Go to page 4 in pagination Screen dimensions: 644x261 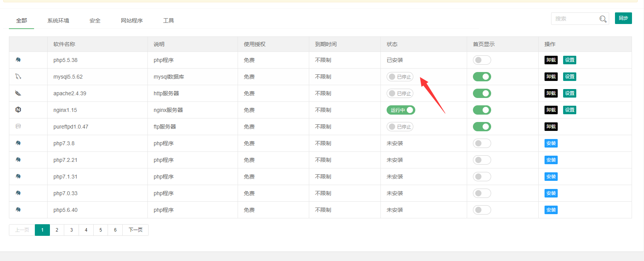pos(86,230)
